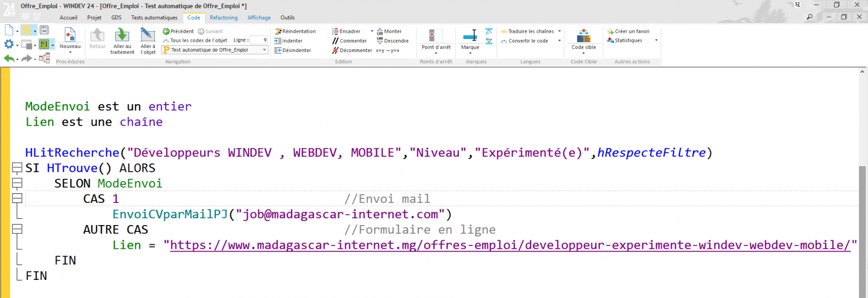Collapse the SELON ModeEnvoi block
The image size is (868, 298).
(16, 183)
